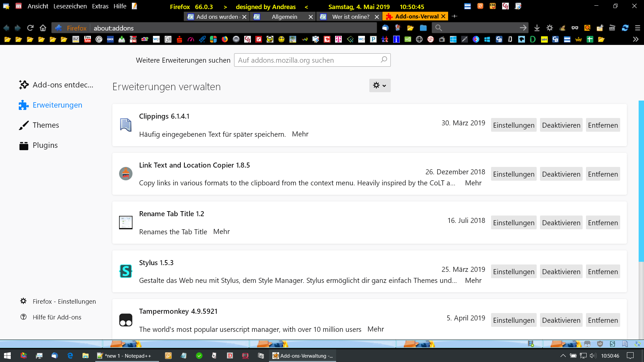The image size is (644, 362).
Task: Open the downloads arrow icon
Action: (537, 28)
